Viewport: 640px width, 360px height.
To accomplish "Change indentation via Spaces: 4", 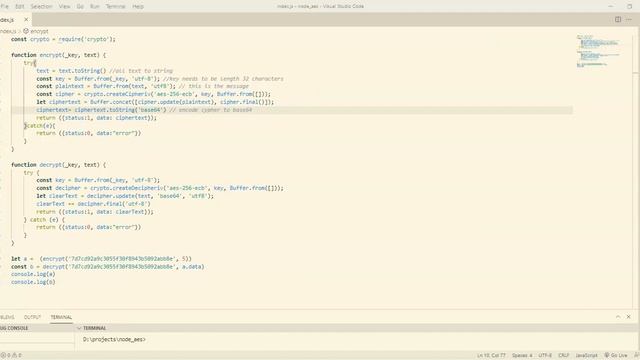I will click(x=522, y=356).
